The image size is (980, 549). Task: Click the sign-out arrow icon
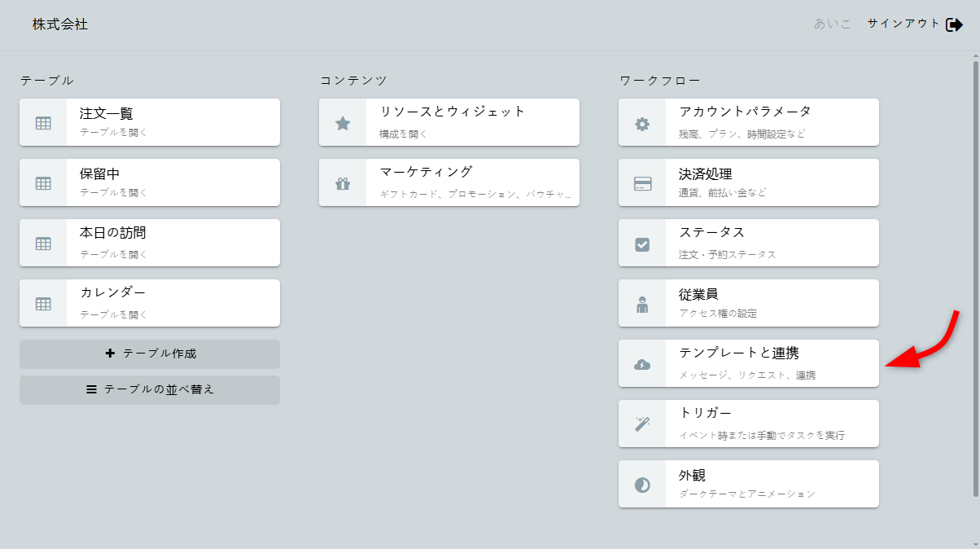[954, 24]
